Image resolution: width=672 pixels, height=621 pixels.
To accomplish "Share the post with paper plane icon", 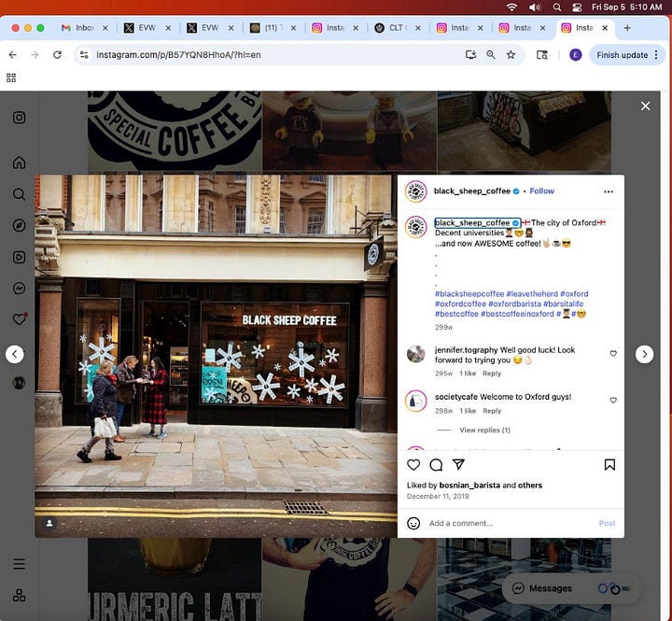I will coord(458,464).
